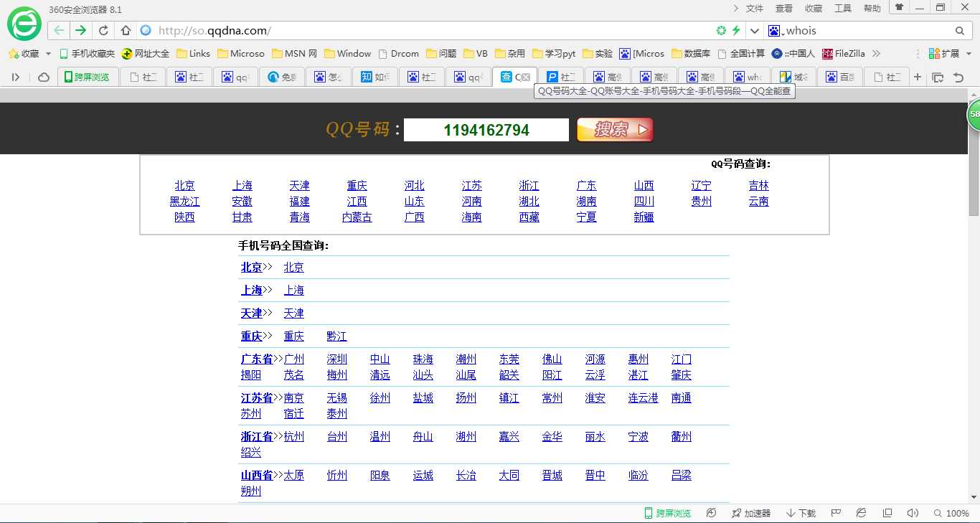Image resolution: width=980 pixels, height=523 pixels.
Task: Toggle the speaker mute icon in status bar
Action: tap(913, 513)
